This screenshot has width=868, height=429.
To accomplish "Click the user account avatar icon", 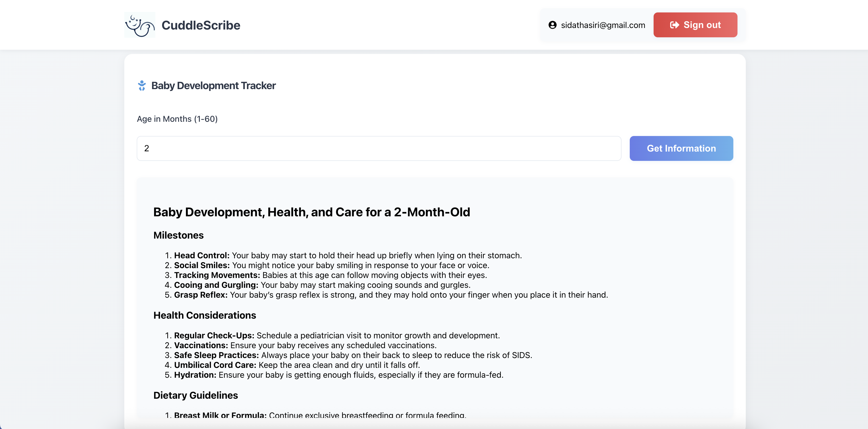I will click(x=552, y=25).
